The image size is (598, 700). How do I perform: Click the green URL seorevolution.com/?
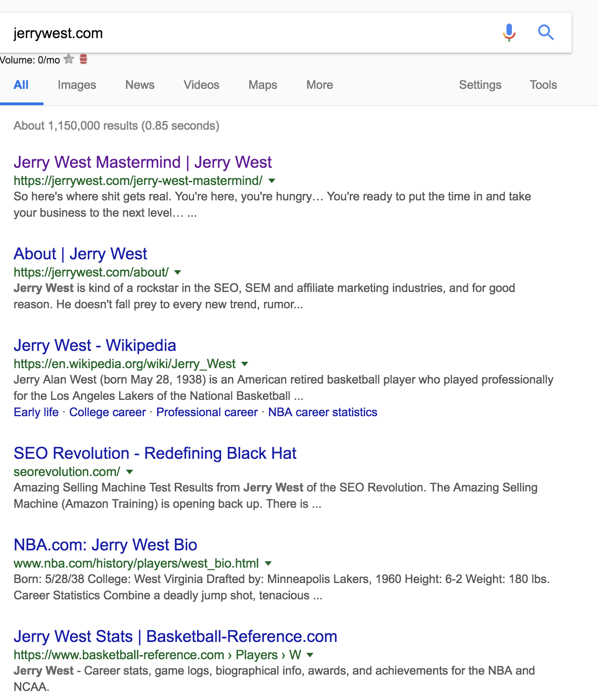[67, 472]
